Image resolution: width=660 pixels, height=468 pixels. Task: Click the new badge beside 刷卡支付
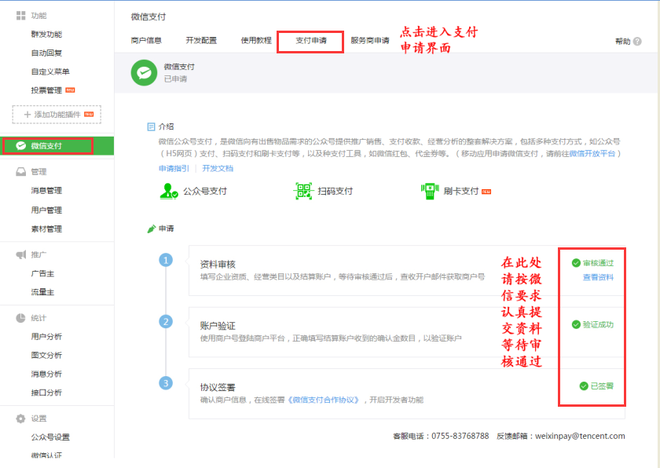[487, 191]
